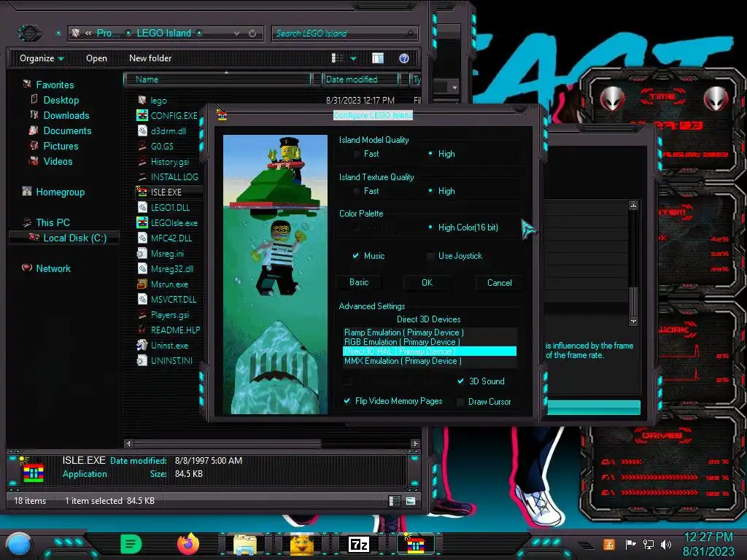
Task: Click Open in Explorer toolbar
Action: (96, 58)
